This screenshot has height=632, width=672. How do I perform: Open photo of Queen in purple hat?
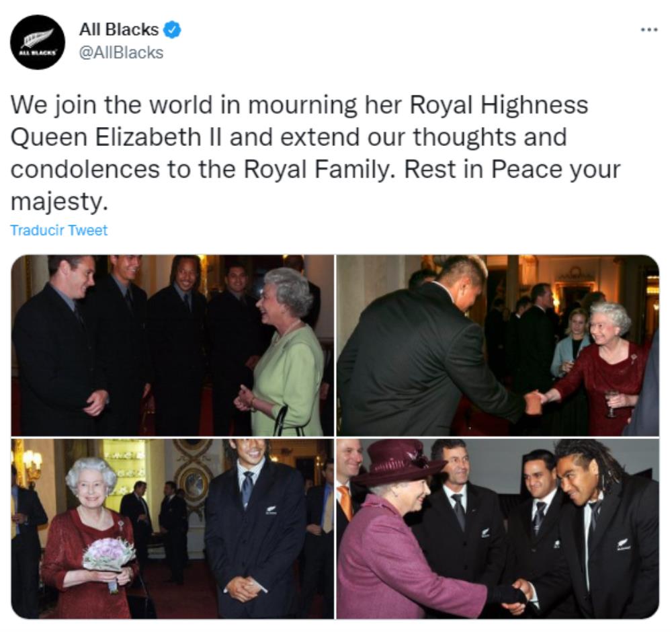coord(497,528)
